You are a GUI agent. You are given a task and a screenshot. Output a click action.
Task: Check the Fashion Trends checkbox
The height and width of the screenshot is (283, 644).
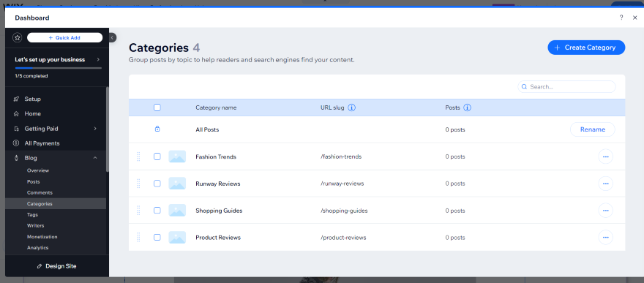(157, 156)
